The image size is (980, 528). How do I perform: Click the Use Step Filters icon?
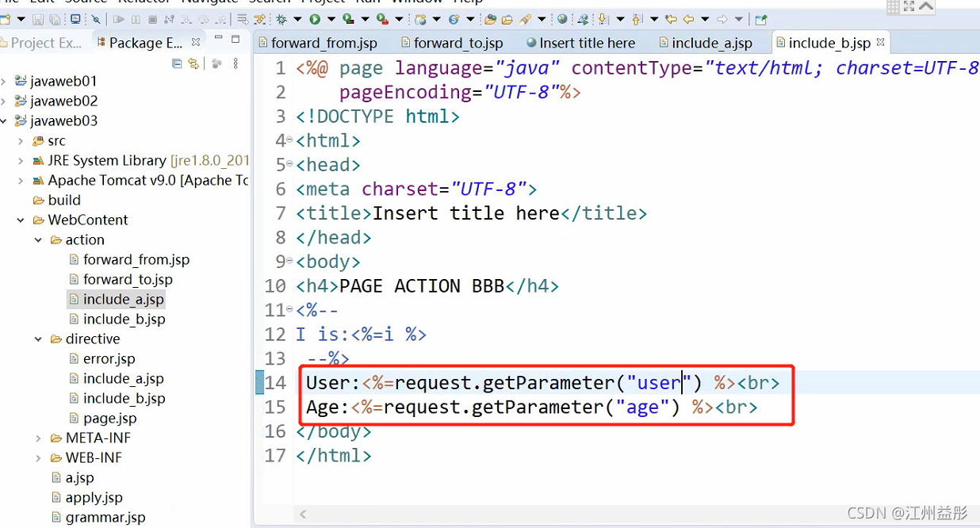click(x=259, y=19)
